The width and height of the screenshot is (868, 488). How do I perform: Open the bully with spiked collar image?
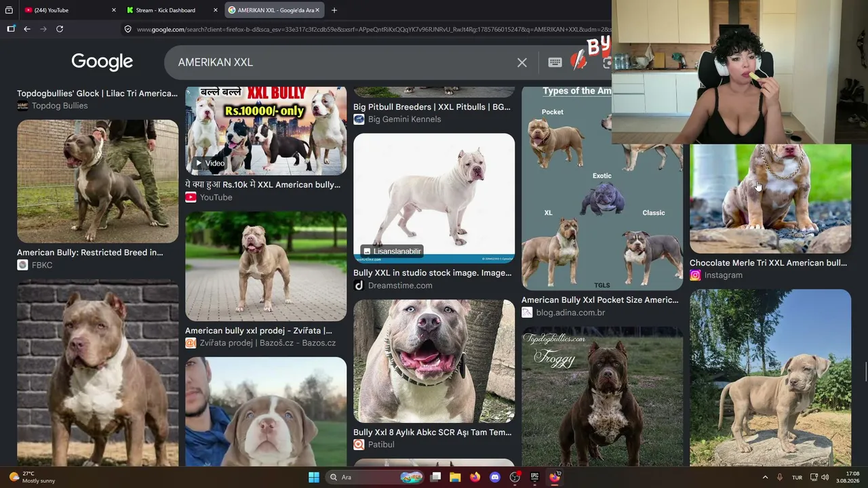point(434,361)
